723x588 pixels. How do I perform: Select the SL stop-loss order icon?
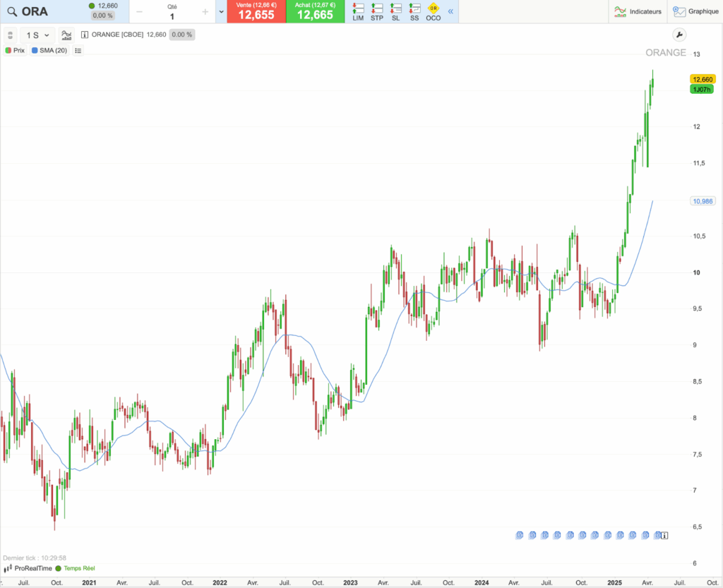395,11
